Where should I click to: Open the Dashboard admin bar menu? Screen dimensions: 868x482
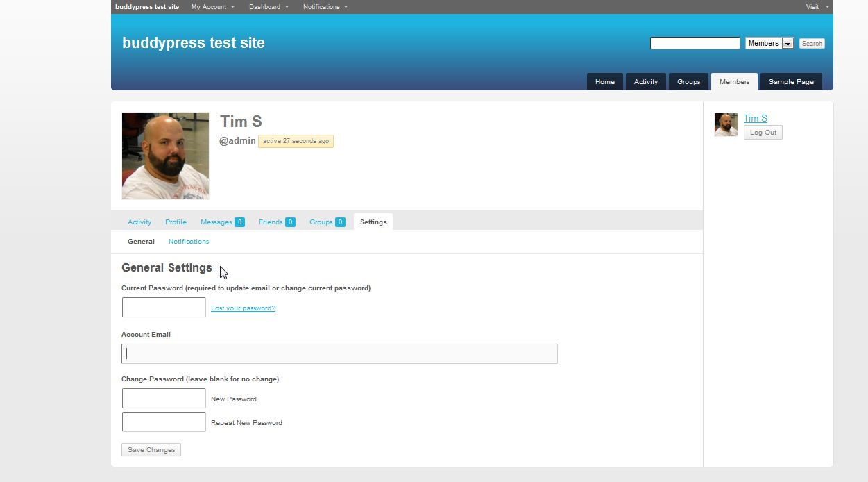coord(269,7)
